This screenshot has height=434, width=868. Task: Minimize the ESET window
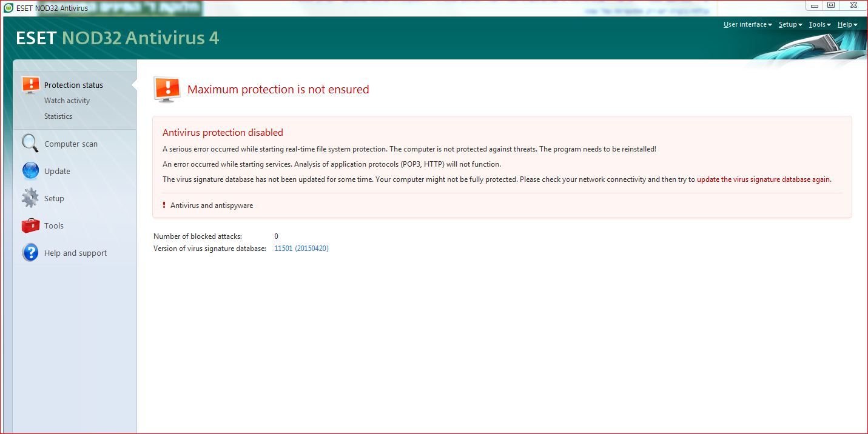[x=815, y=5]
